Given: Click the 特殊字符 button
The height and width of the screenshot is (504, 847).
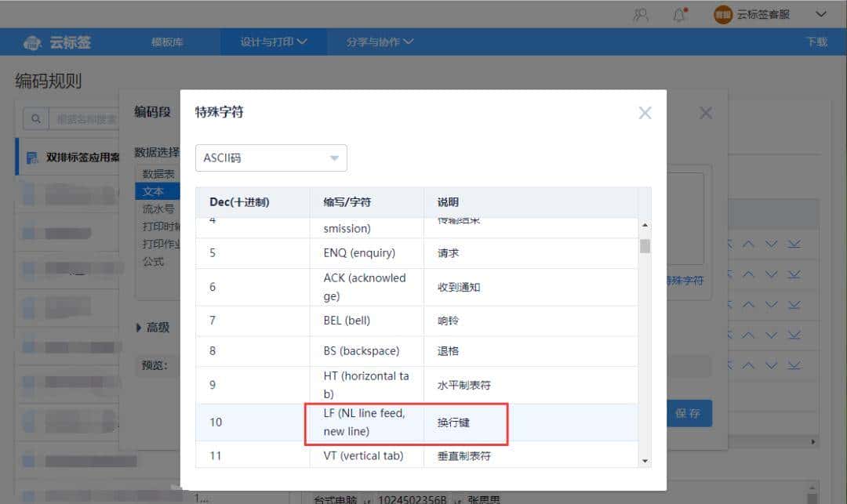Looking at the screenshot, I should click(685, 279).
